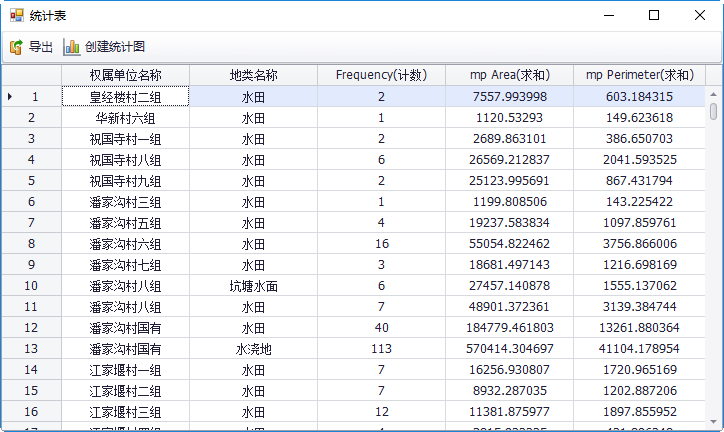Screen dimensions: 724x432
Task: Click the 统计表 window title icon
Action: (x=16, y=16)
